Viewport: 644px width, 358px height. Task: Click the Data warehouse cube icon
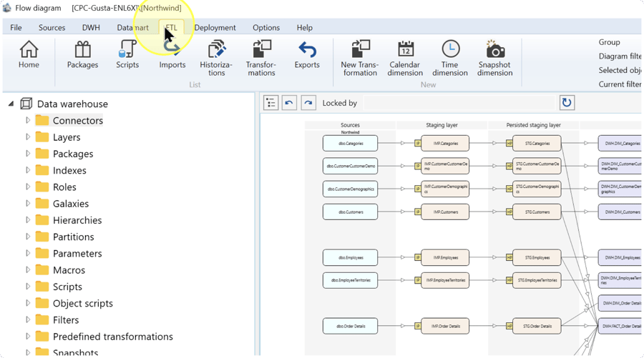pyautogui.click(x=26, y=104)
